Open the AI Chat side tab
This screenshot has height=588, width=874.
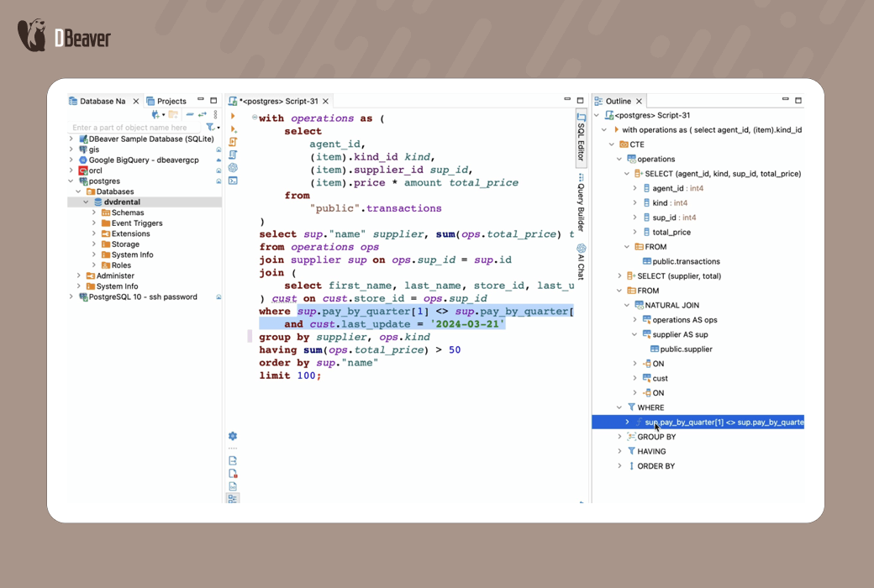[581, 262]
